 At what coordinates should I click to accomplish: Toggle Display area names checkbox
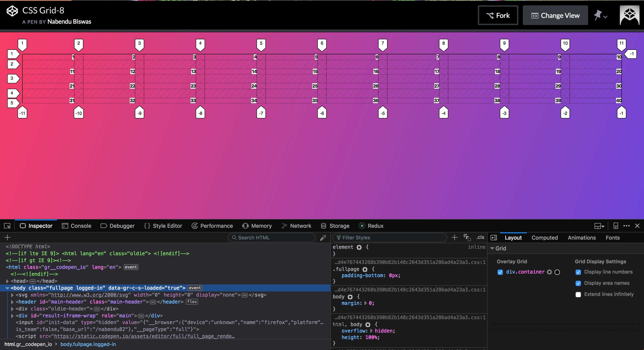[x=578, y=283]
